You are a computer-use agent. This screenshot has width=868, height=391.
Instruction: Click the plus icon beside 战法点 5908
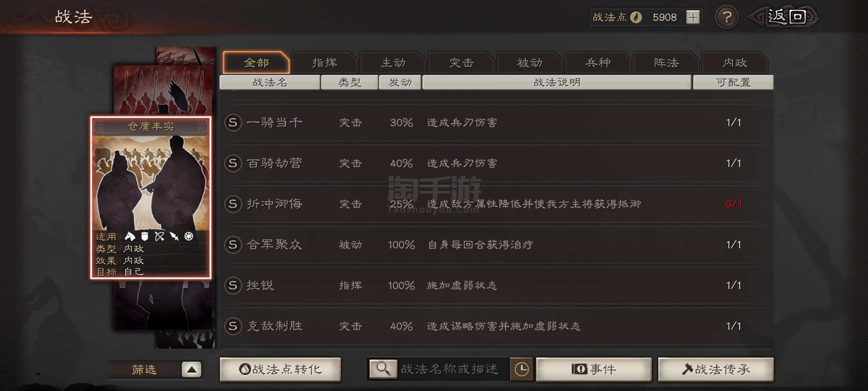tap(693, 17)
